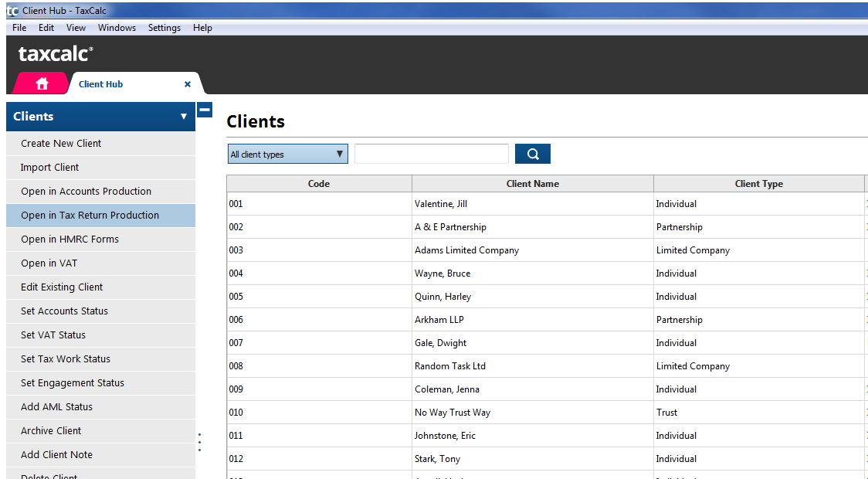The image size is (868, 479).
Task: Click the magnifier search button
Action: [533, 154]
